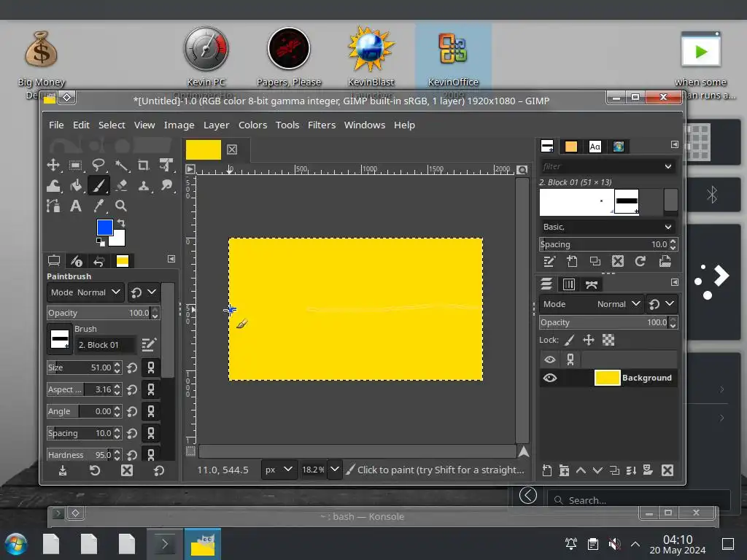Screen dimensions: 747x560
Task: Select the Unified Transform tool
Action: pos(166,166)
